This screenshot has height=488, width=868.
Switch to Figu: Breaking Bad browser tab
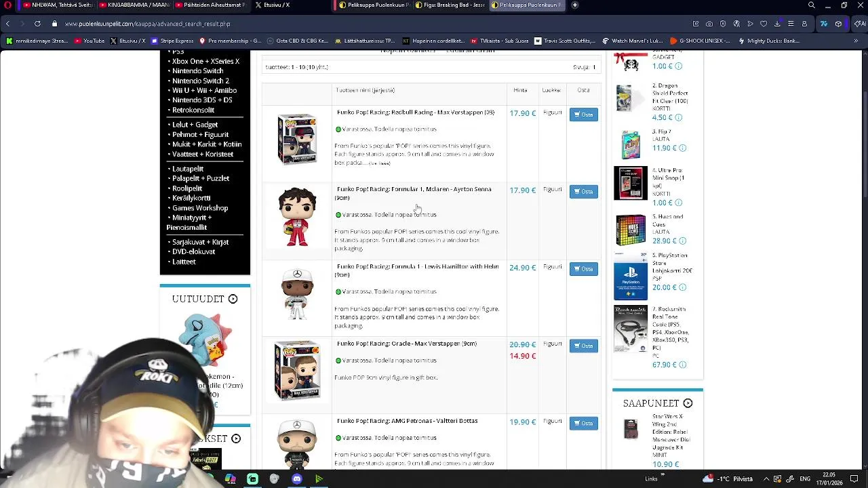450,5
